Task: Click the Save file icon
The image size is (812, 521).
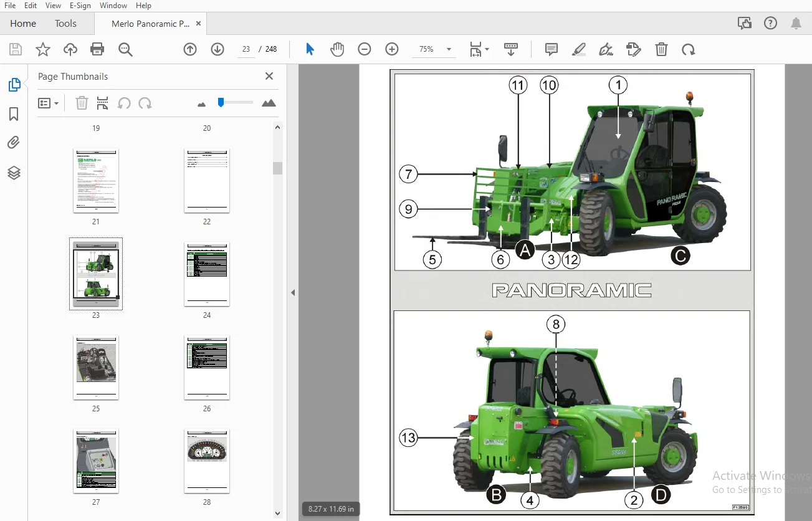Action: click(16, 50)
